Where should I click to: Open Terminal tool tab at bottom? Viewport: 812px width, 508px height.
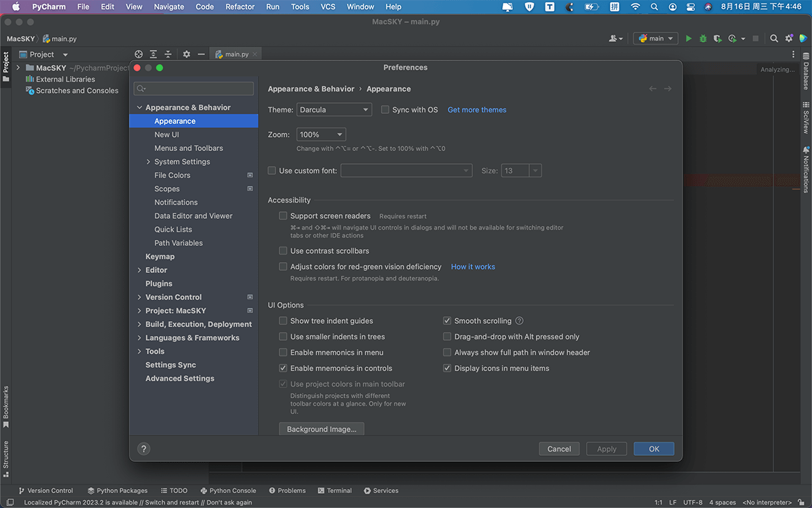tap(334, 490)
